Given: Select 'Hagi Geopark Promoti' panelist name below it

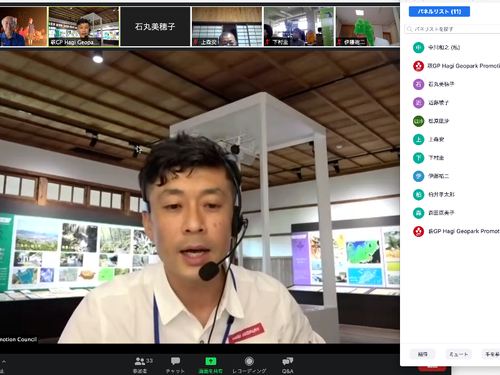Looking at the screenshot, I should (464, 66).
